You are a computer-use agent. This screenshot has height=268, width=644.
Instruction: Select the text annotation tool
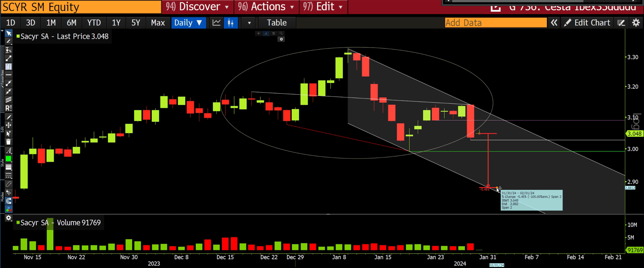[9, 66]
